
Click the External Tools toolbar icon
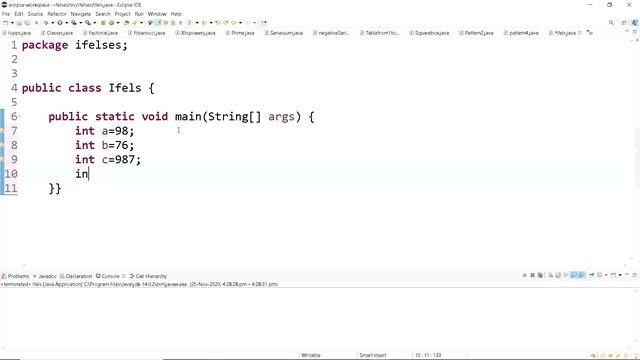(88, 23)
